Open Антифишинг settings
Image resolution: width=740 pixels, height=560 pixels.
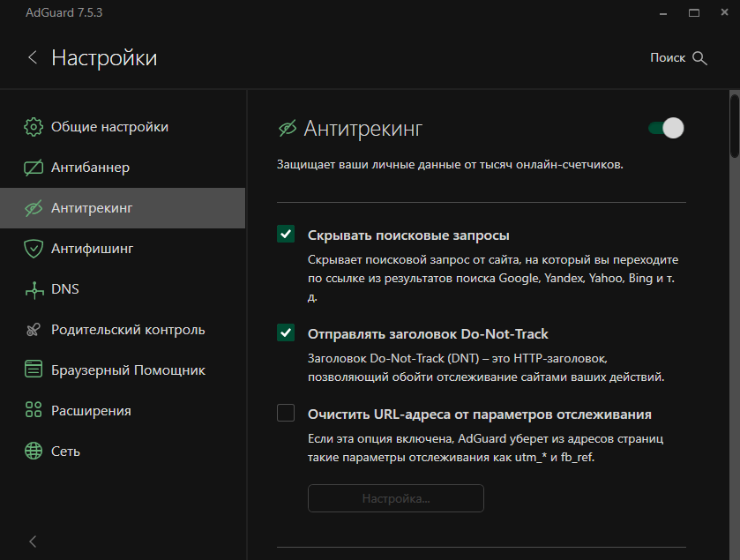point(123,249)
